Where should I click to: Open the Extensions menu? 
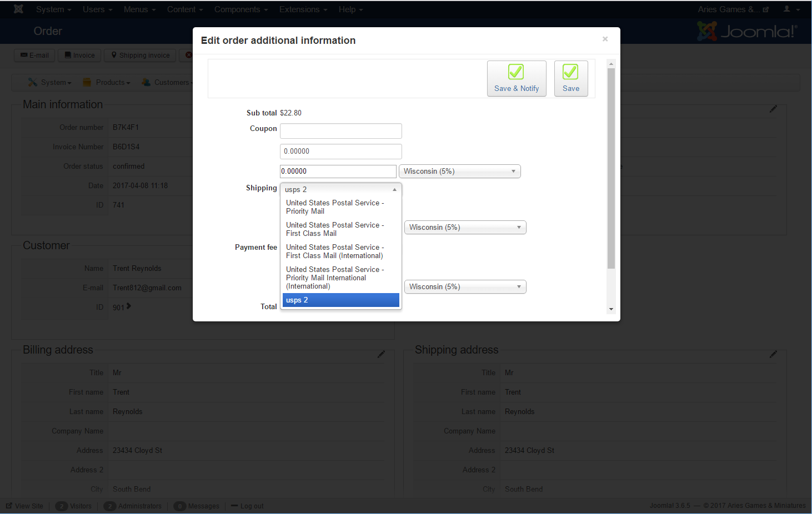(303, 9)
